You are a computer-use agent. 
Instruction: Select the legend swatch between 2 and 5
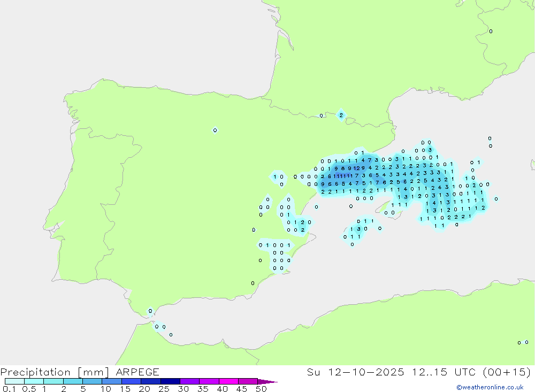click(73, 381)
